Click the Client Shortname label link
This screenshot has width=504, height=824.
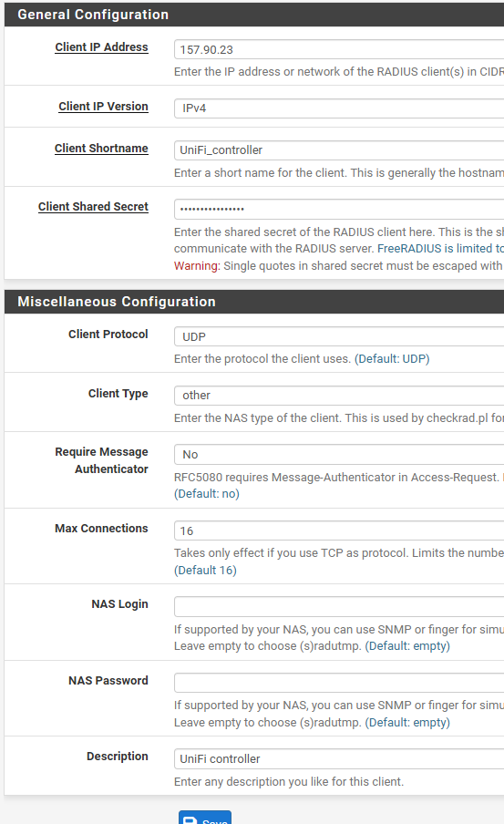click(101, 149)
